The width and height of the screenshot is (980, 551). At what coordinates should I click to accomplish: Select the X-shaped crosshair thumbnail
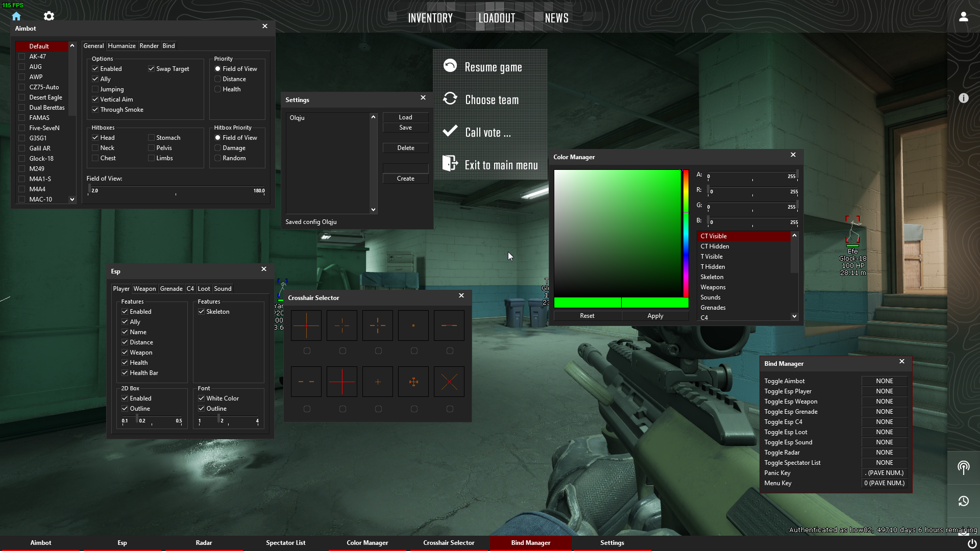[x=449, y=382]
